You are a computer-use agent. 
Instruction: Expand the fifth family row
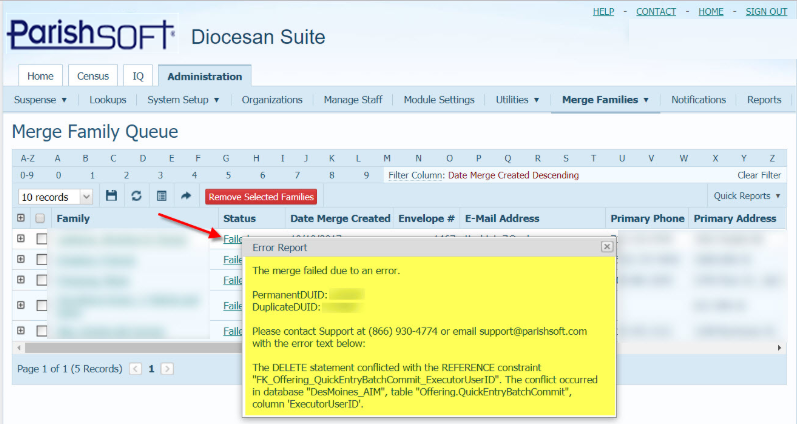tap(21, 330)
